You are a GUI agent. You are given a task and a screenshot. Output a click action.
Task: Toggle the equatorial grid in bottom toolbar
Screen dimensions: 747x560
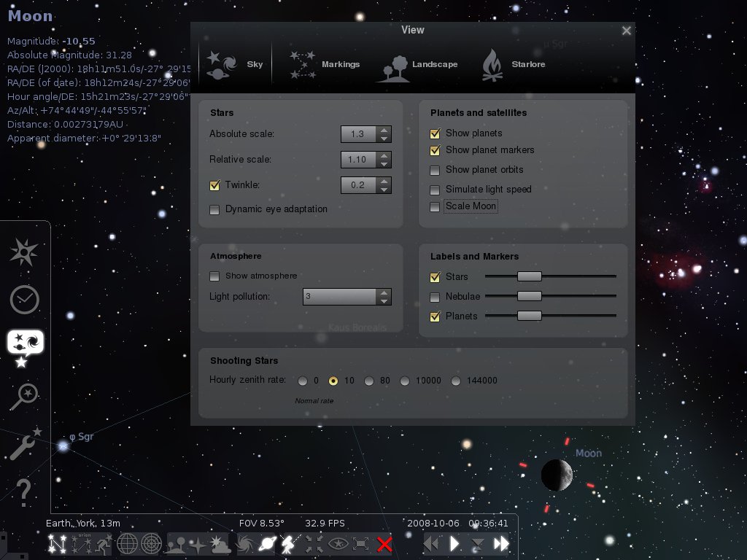coord(128,544)
